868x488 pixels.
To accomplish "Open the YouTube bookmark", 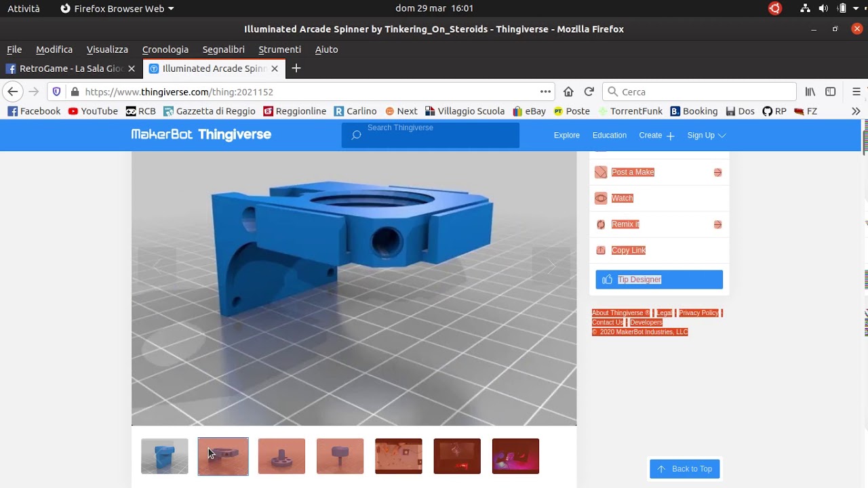I will point(93,111).
